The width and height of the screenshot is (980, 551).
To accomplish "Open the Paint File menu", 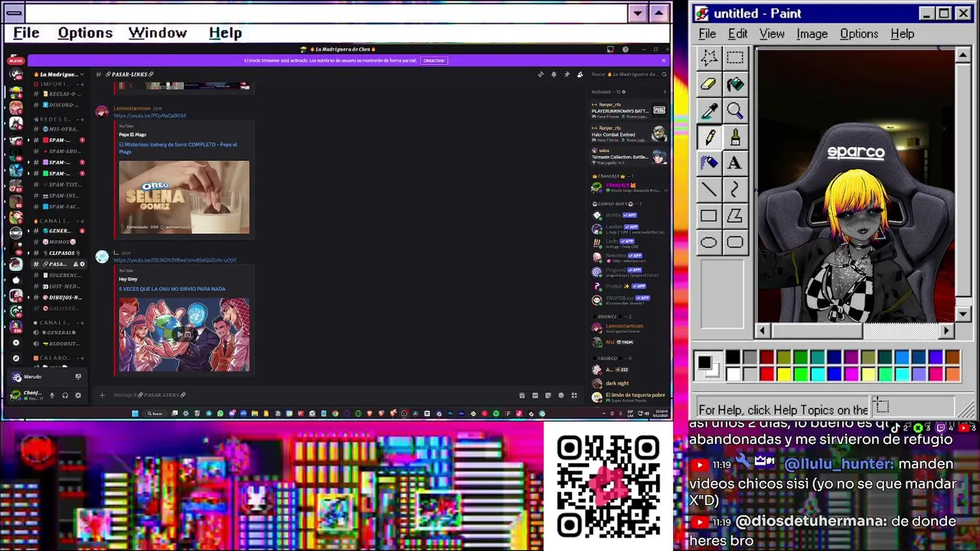I will (x=707, y=34).
